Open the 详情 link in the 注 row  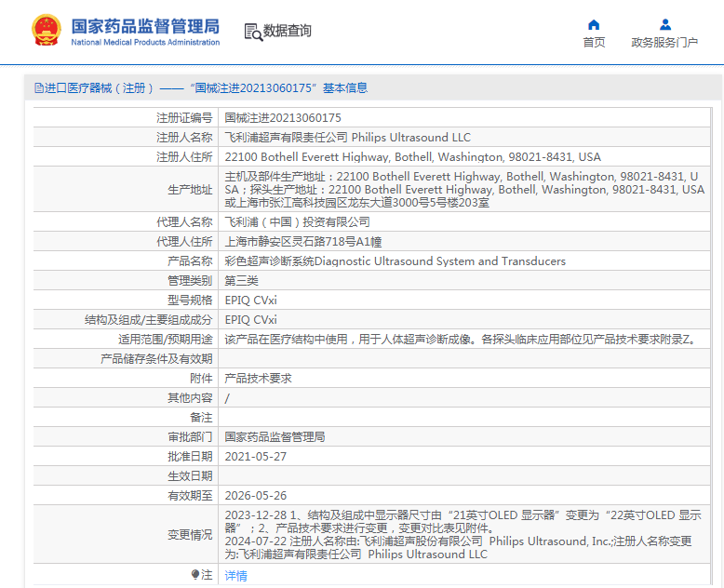236,576
